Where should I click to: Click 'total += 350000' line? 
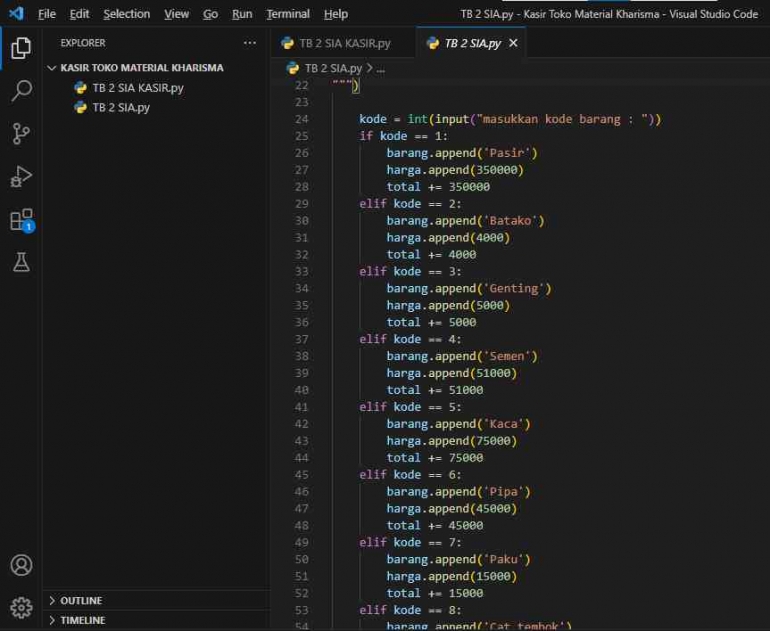point(438,187)
